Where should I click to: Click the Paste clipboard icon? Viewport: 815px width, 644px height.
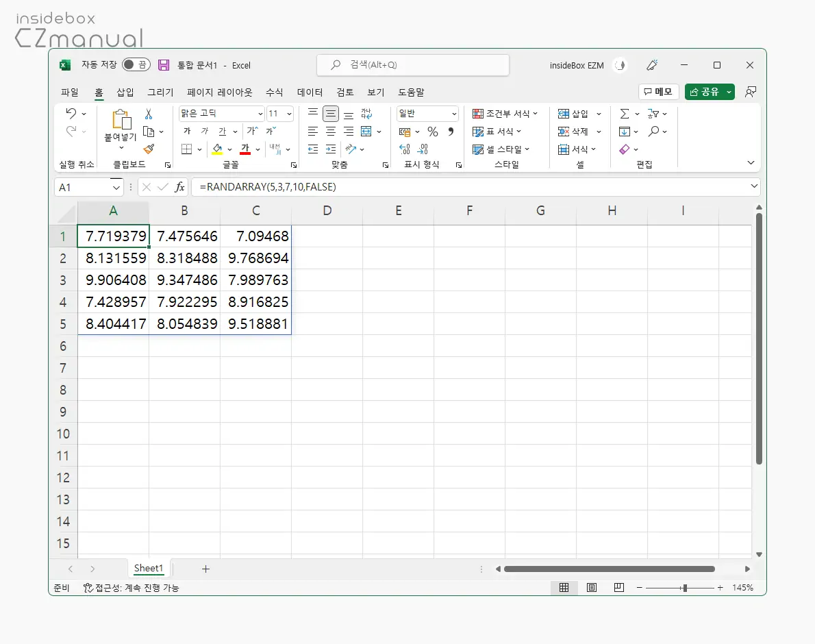(121, 119)
